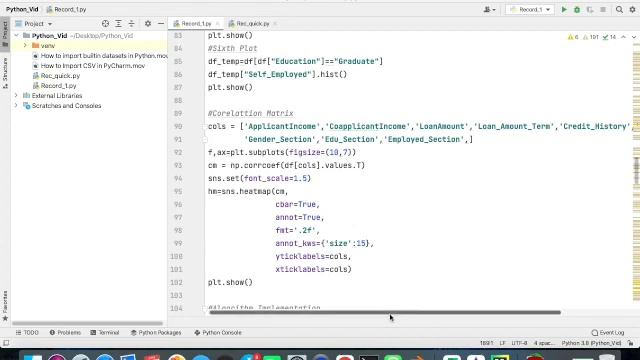Image resolution: width=640 pixels, height=360 pixels.
Task: Expand Scratches and Consoles node
Action: click(16, 106)
